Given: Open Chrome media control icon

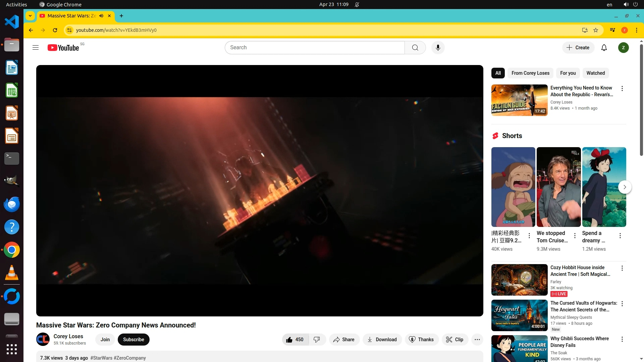Looking at the screenshot, I should 612,30.
